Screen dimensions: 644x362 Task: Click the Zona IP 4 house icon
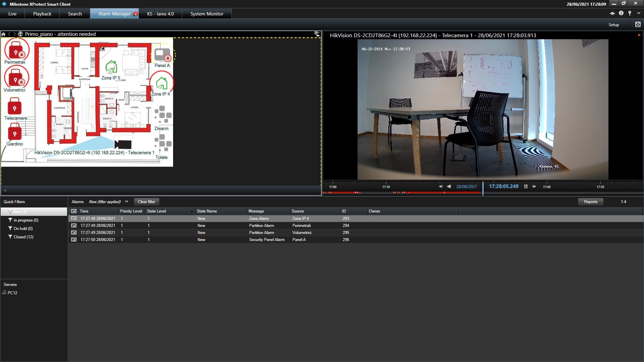click(x=161, y=83)
